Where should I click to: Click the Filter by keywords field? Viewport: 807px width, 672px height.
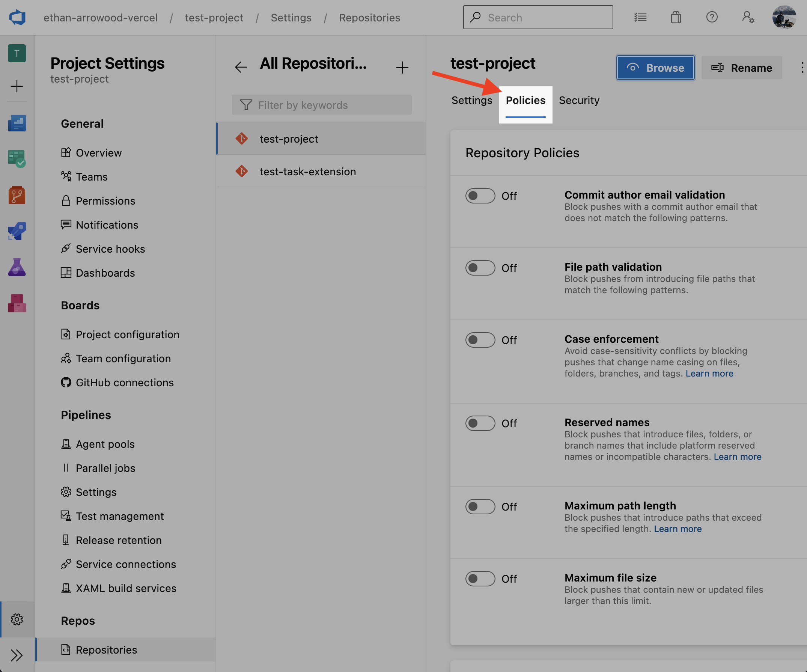[322, 105]
